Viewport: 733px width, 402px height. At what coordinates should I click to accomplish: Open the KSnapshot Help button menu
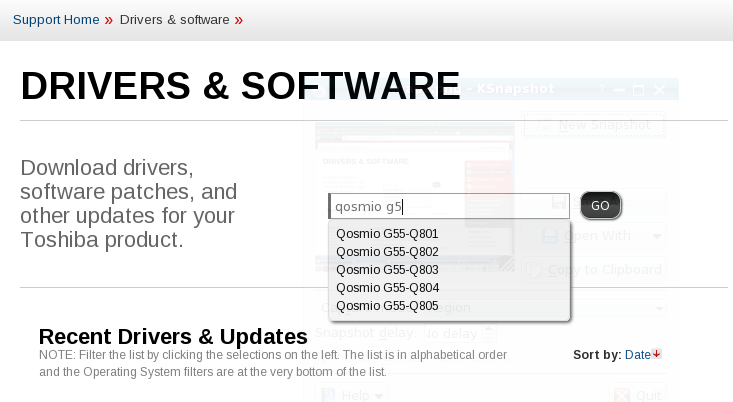(351, 395)
